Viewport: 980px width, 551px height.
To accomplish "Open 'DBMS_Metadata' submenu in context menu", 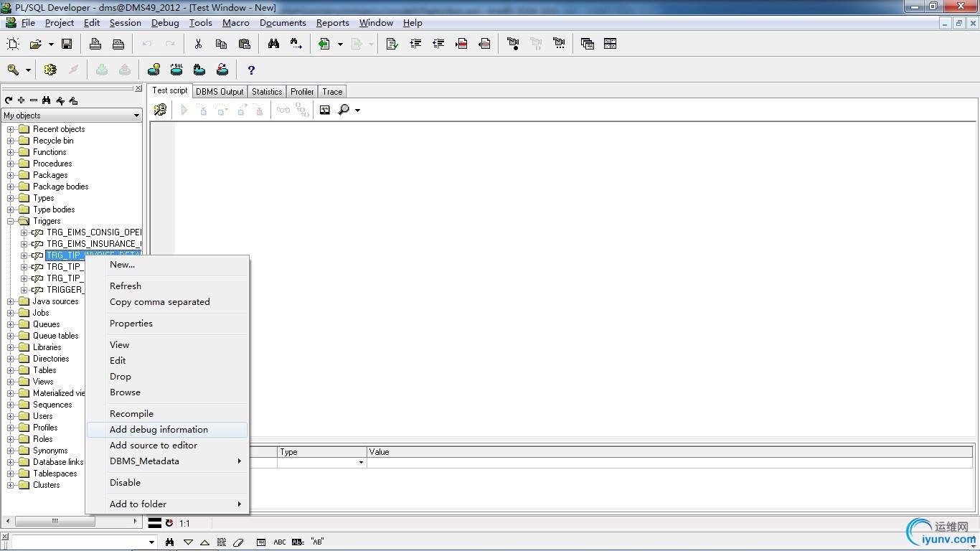I will click(x=167, y=461).
